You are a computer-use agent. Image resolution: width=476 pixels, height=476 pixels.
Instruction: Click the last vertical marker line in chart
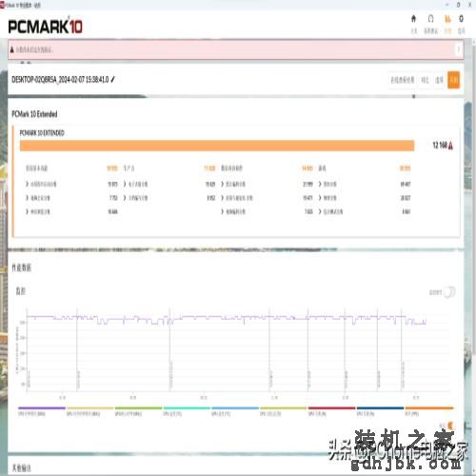(x=402, y=349)
